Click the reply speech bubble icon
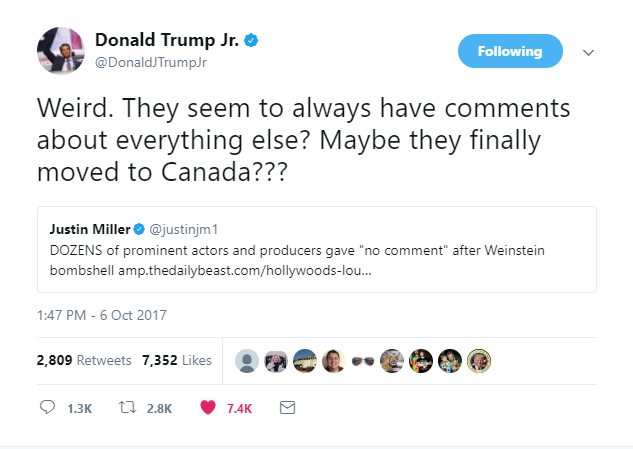633x449 pixels. pyautogui.click(x=47, y=408)
